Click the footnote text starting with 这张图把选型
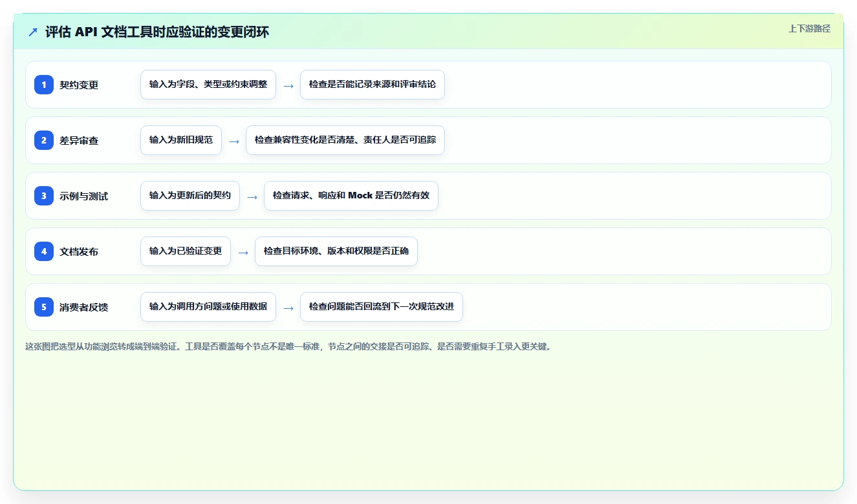The height and width of the screenshot is (504, 857). click(288, 347)
